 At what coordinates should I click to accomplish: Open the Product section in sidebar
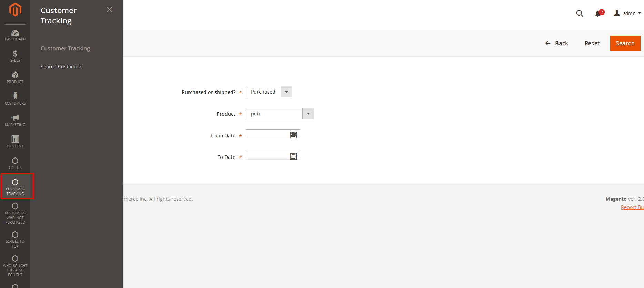(x=15, y=78)
